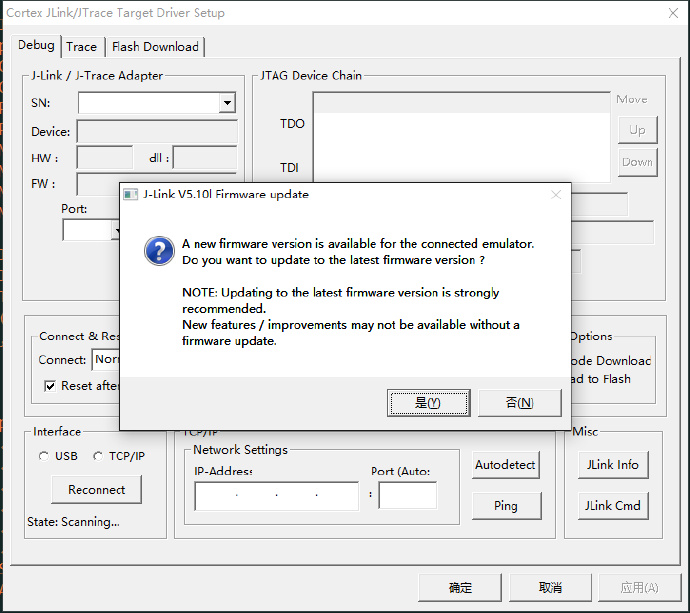
Task: Open JLink Cmd
Action: (613, 506)
